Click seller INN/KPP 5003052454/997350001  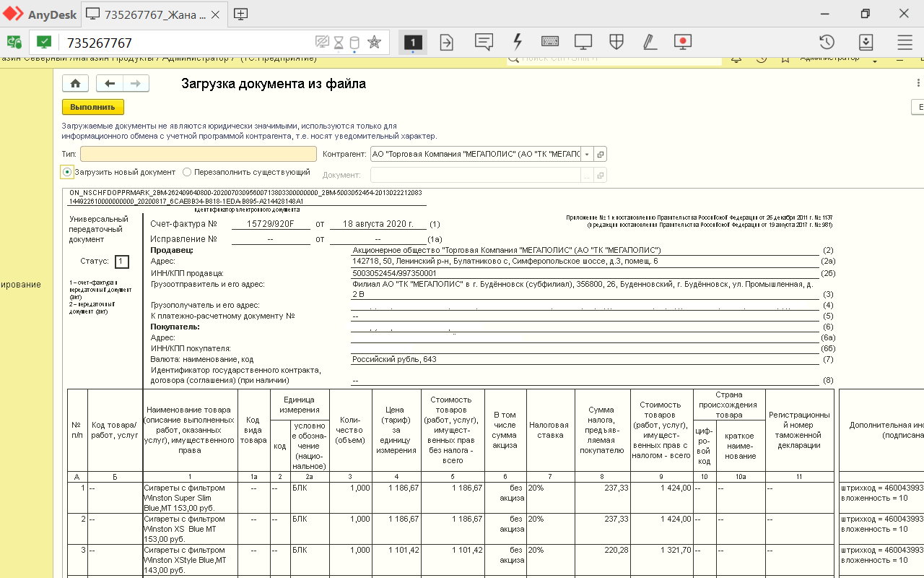point(394,273)
